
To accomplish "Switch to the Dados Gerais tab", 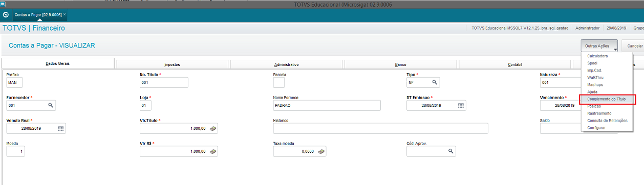I will pos(58,63).
